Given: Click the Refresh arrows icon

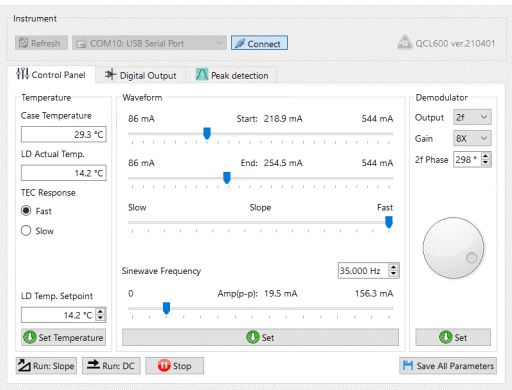Looking at the screenshot, I should (23, 43).
